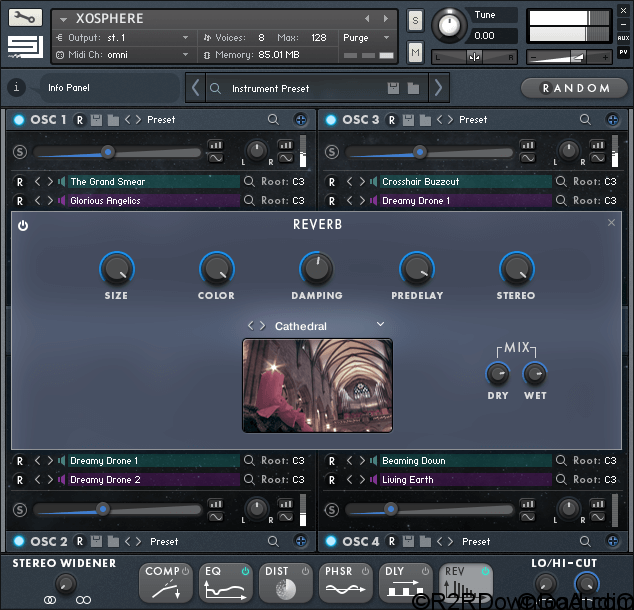
Task: Select stereo widener mono rings icon
Action: 49,600
